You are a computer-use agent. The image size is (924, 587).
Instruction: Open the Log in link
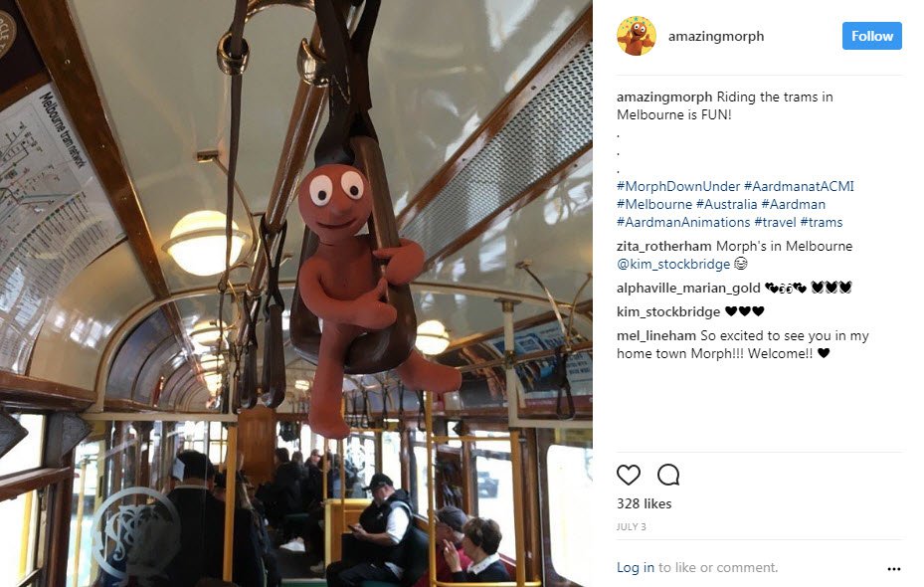636,567
